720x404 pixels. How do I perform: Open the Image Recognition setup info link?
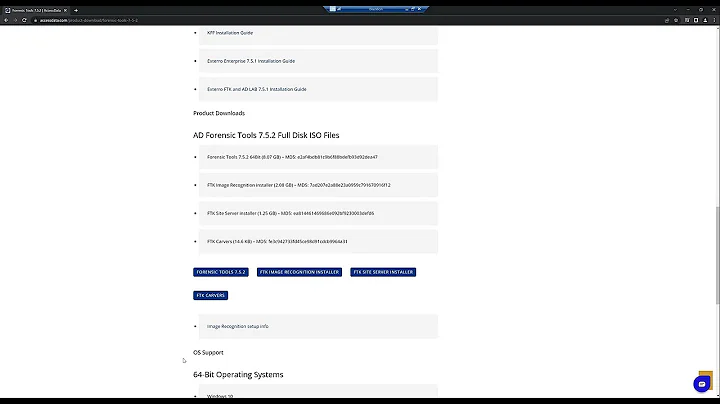click(x=237, y=326)
